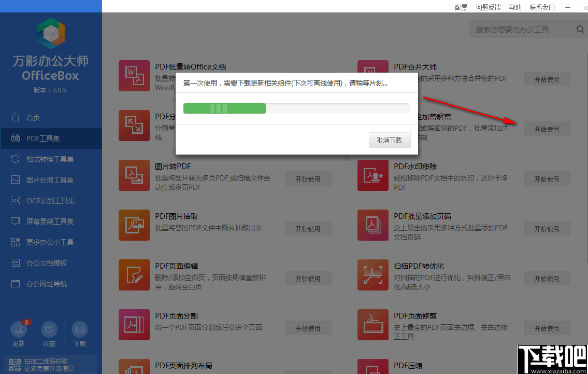Click the search magnifier icon
The width and height of the screenshot is (588, 374).
tap(580, 29)
